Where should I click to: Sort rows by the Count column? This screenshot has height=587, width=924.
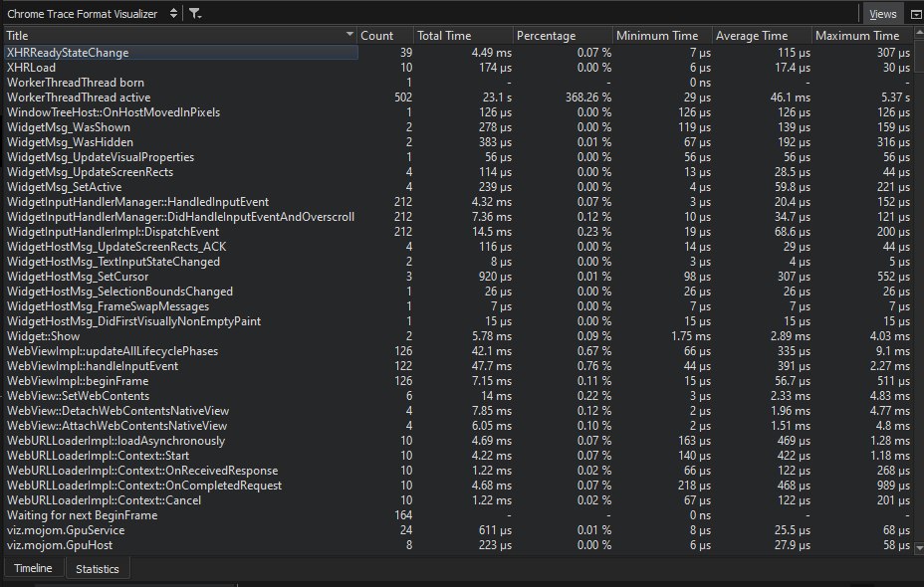(379, 35)
